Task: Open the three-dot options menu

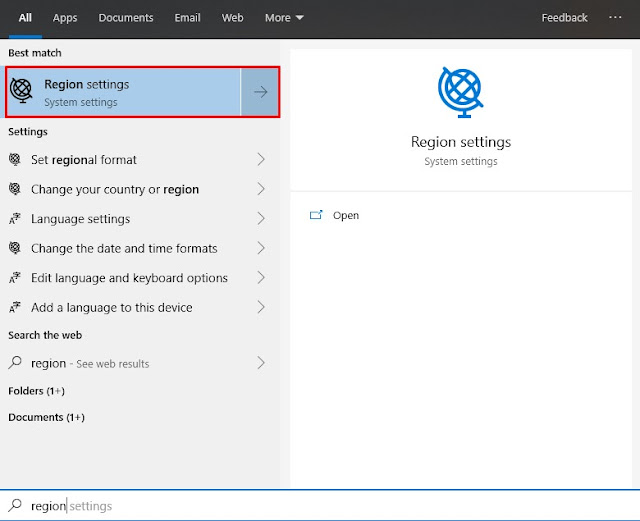Action: (x=615, y=18)
